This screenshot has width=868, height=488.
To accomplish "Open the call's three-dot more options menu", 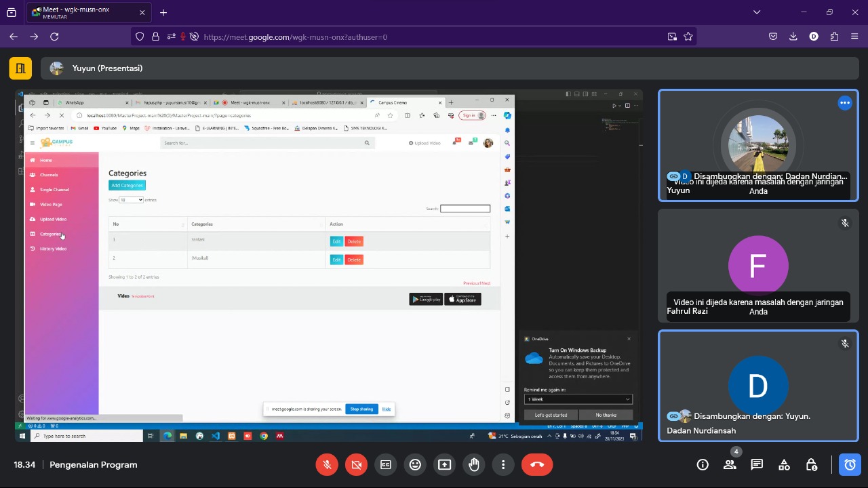I will [x=503, y=465].
